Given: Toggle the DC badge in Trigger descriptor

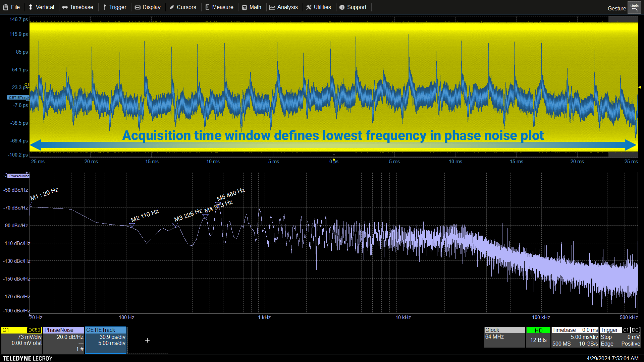Looking at the screenshot, I should (635, 330).
